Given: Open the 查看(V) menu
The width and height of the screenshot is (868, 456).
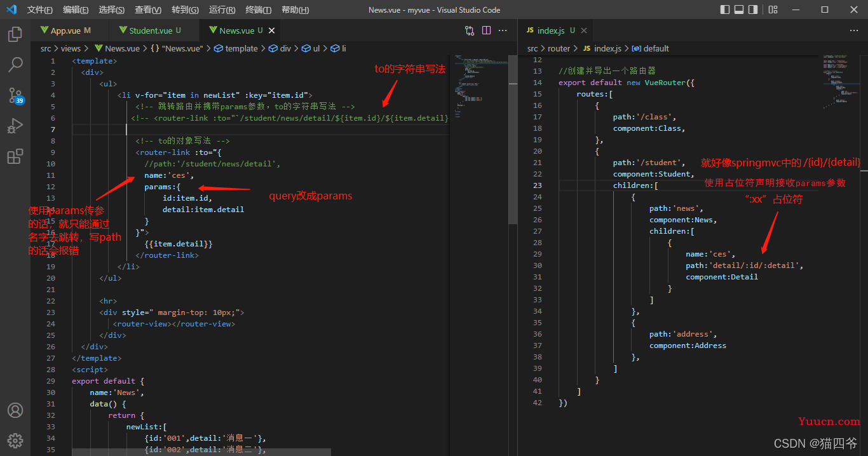Looking at the screenshot, I should click(x=148, y=10).
